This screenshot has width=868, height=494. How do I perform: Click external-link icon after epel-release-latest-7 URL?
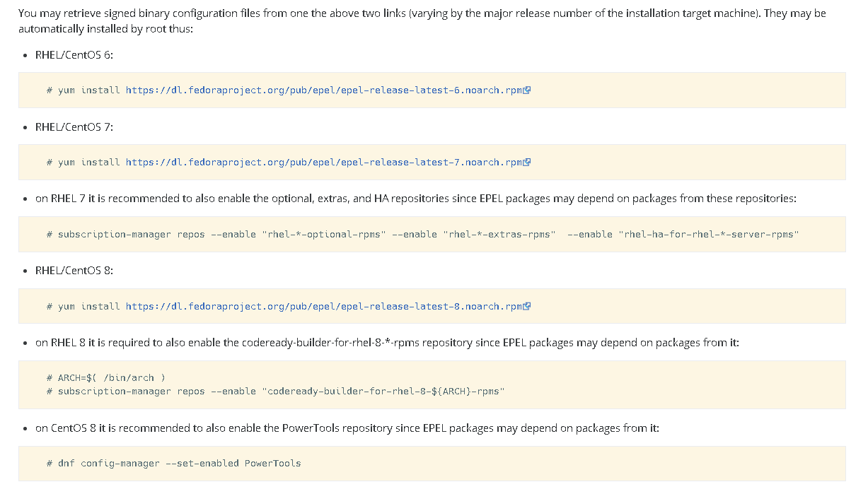click(x=527, y=163)
